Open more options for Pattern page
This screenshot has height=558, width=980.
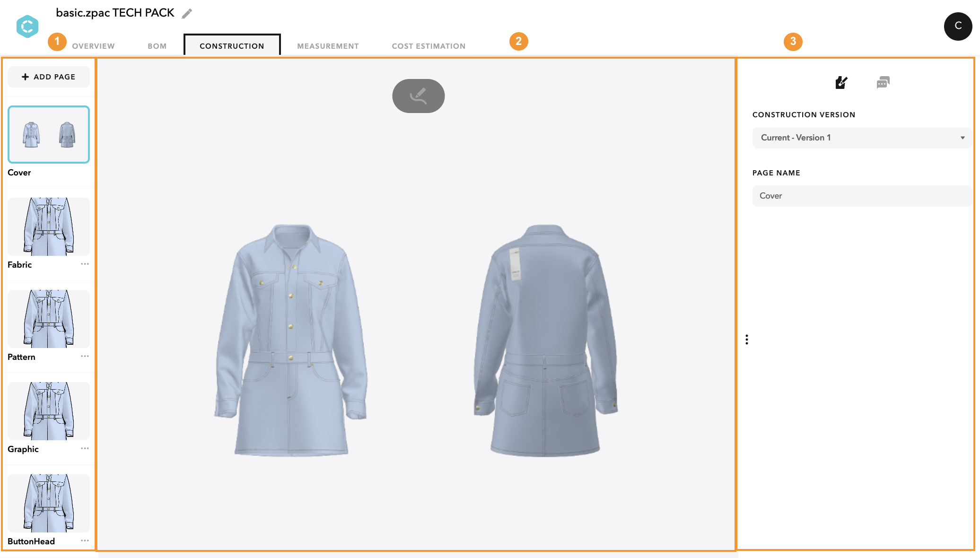click(85, 357)
